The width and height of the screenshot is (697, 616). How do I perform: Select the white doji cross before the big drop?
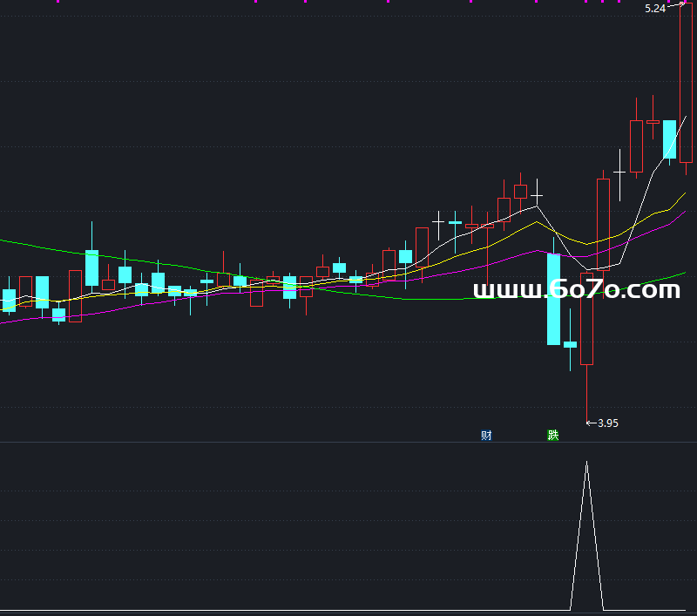pyautogui.click(x=538, y=194)
